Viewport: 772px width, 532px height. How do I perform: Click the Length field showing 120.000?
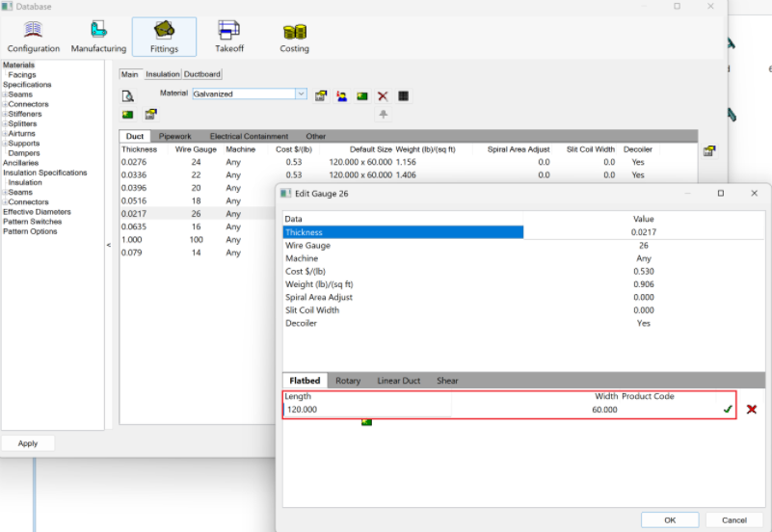point(367,410)
